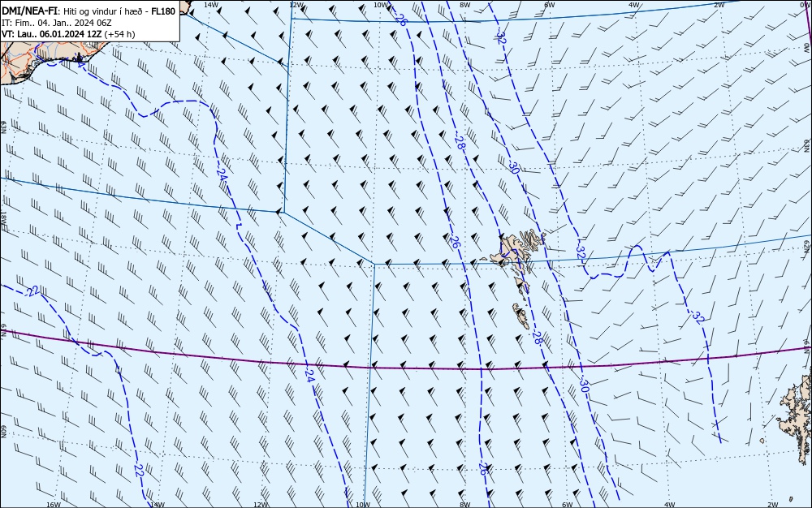
Task: Click the 8W longitude label on bottom edge
Action: pos(465,505)
